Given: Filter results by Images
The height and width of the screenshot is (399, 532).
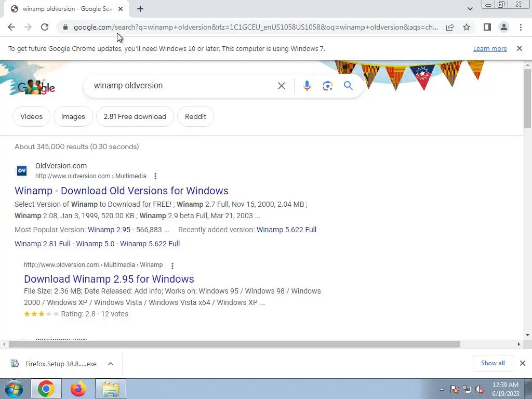Looking at the screenshot, I should [73, 116].
